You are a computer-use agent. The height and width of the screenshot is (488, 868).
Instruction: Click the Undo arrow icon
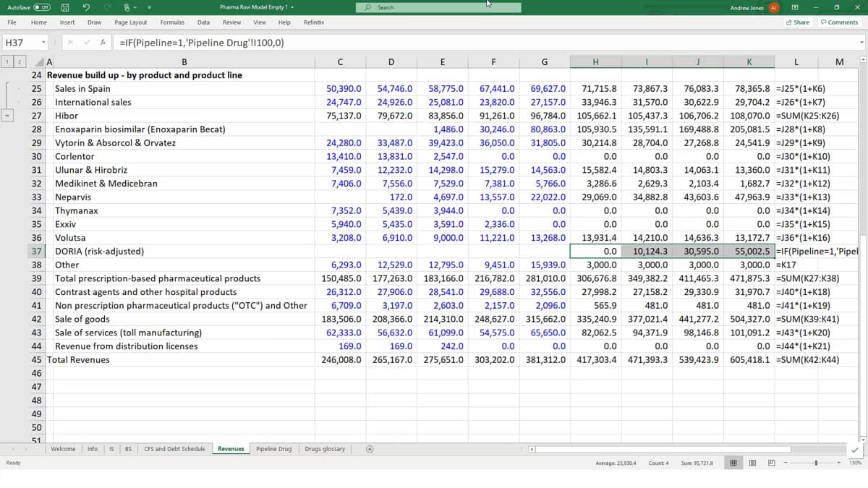pos(86,7)
